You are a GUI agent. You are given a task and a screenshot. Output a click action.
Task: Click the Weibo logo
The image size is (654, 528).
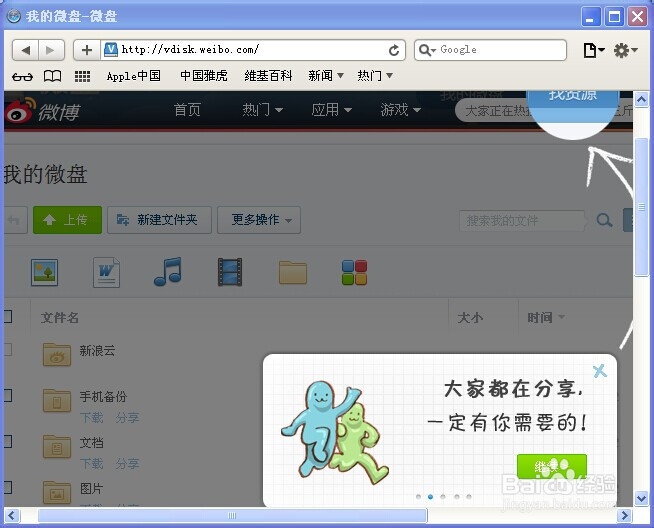42,111
